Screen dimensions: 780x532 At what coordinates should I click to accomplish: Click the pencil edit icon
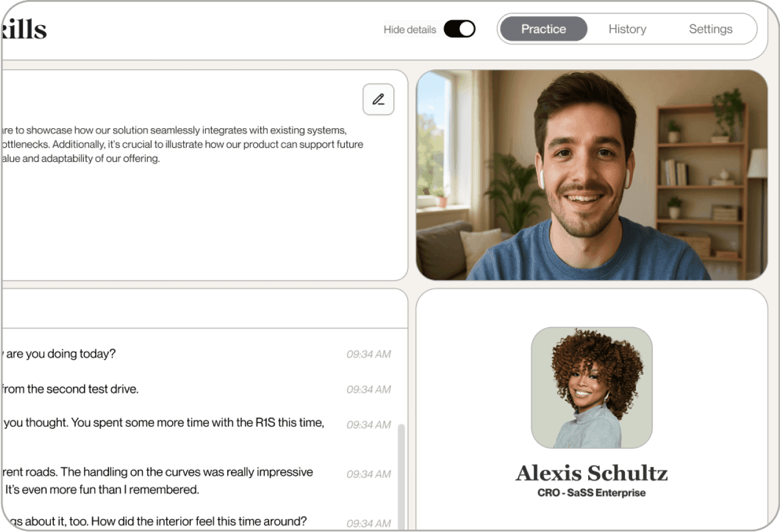tap(378, 99)
